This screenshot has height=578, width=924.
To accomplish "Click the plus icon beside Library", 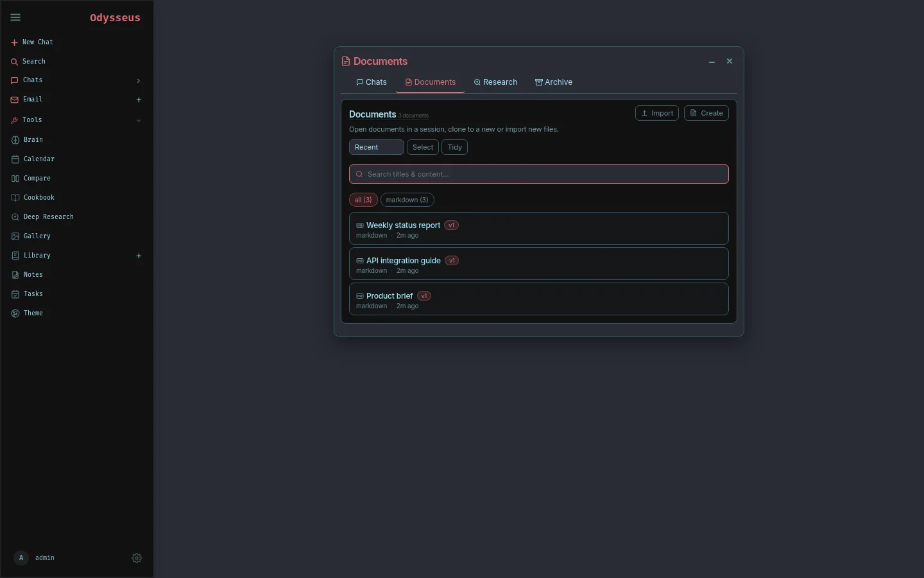I will 139,256.
